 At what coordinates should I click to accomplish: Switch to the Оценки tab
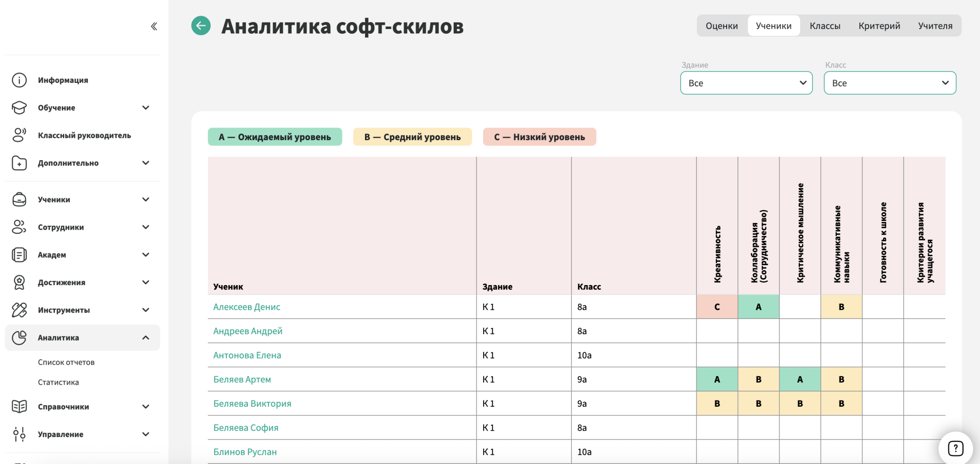(722, 26)
